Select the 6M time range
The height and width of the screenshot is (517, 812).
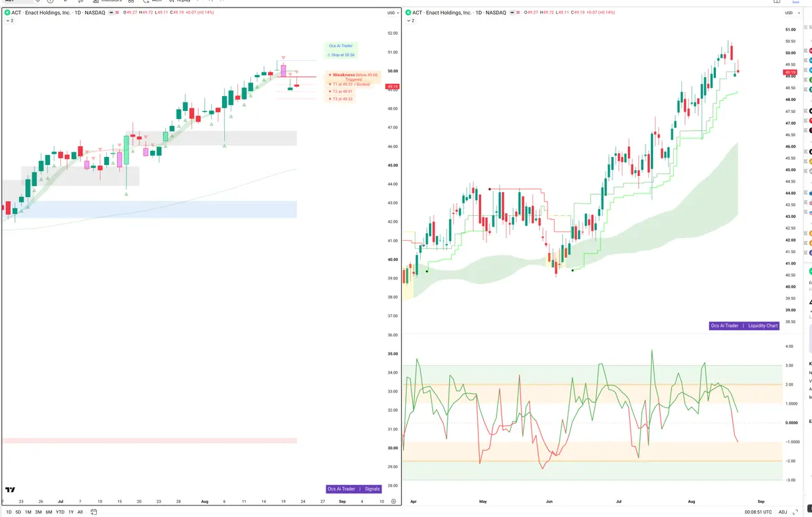(x=49, y=512)
